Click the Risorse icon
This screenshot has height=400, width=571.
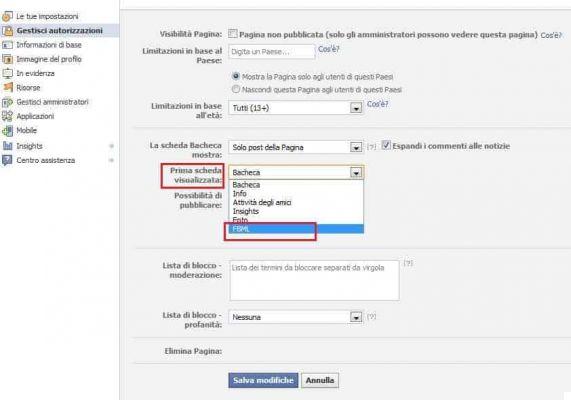click(x=7, y=87)
